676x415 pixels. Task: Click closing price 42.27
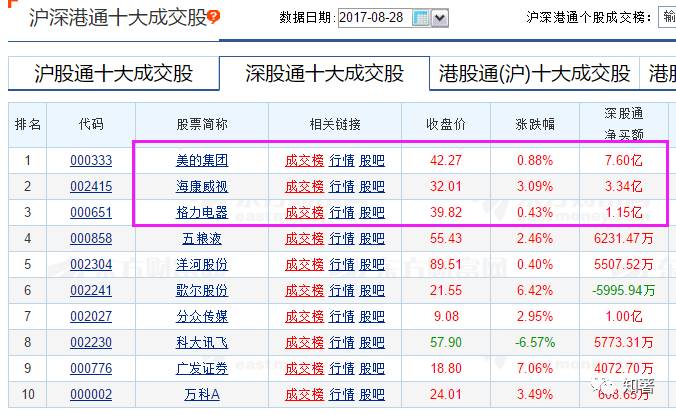pyautogui.click(x=446, y=161)
